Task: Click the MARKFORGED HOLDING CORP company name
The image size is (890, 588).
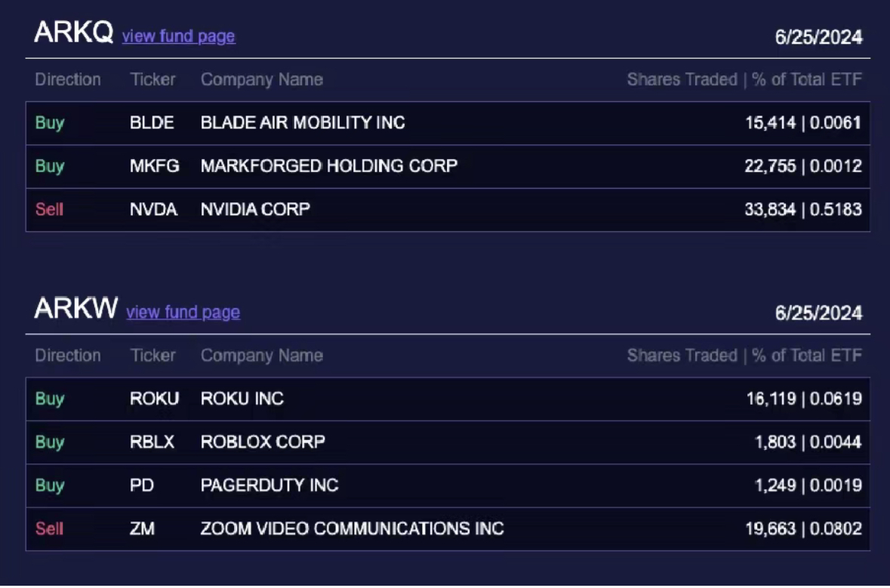Action: (x=328, y=165)
